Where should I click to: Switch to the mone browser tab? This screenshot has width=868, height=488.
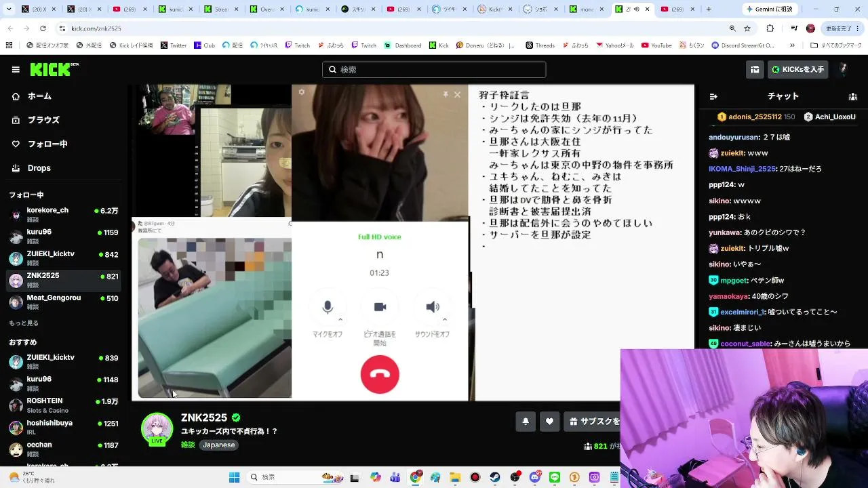[x=587, y=9]
